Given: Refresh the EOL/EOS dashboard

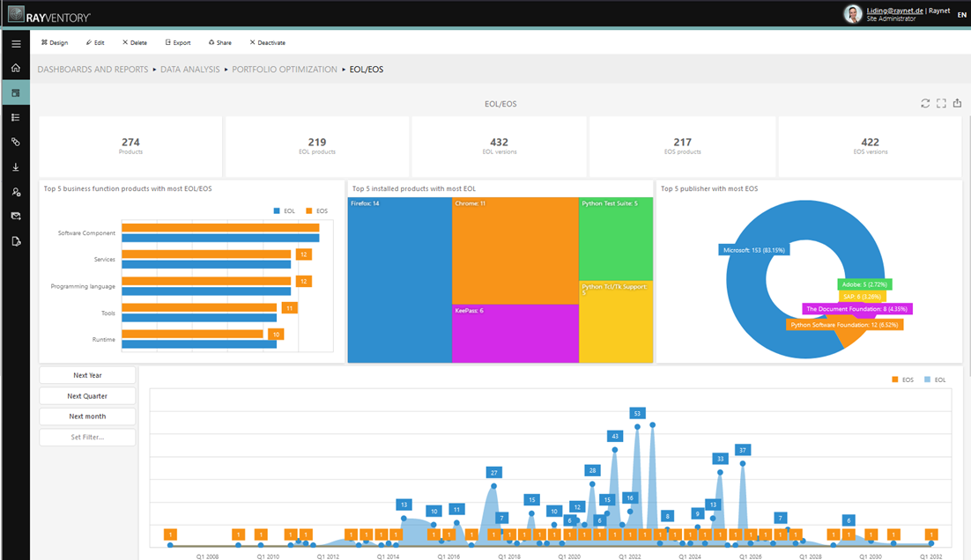Looking at the screenshot, I should click(x=925, y=103).
